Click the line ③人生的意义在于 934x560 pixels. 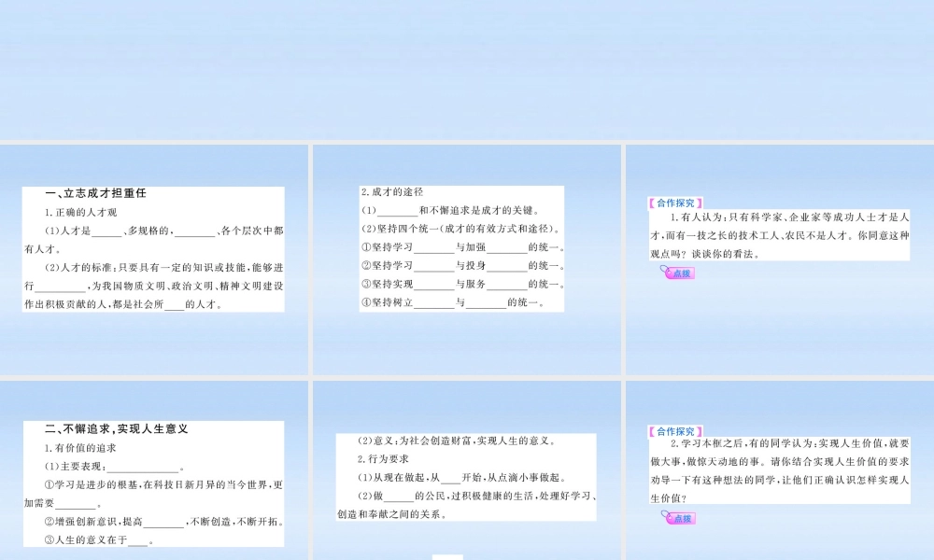tap(99, 540)
